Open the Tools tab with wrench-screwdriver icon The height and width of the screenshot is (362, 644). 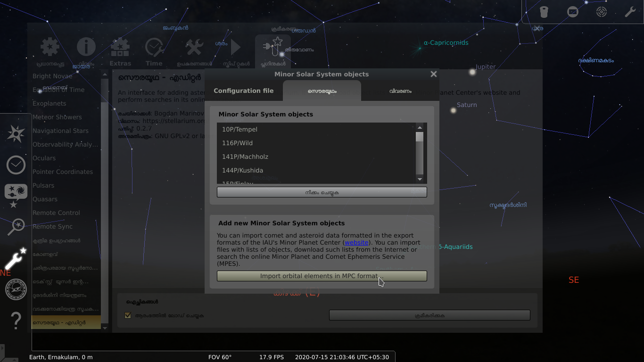[194, 52]
